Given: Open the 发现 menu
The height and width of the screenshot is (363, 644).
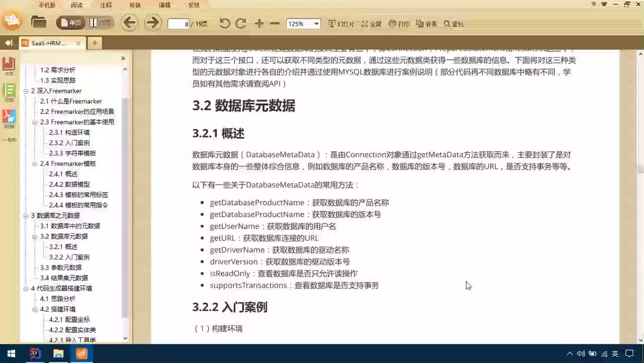Looking at the screenshot, I should 194,5.
